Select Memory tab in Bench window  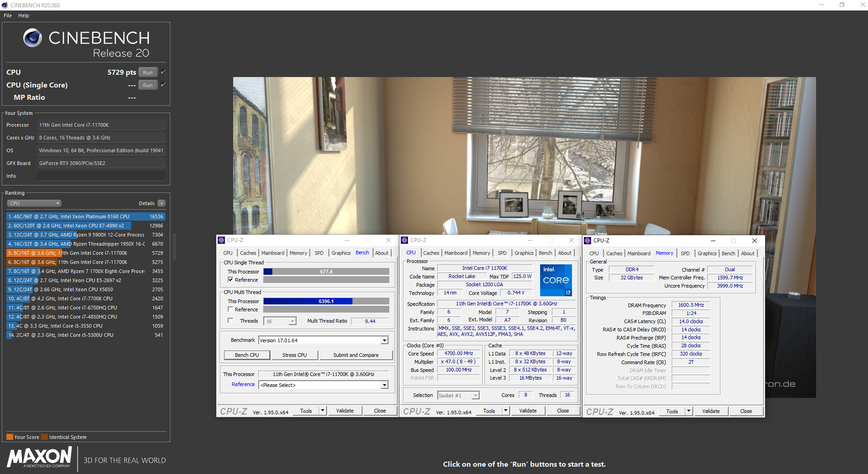tap(298, 253)
